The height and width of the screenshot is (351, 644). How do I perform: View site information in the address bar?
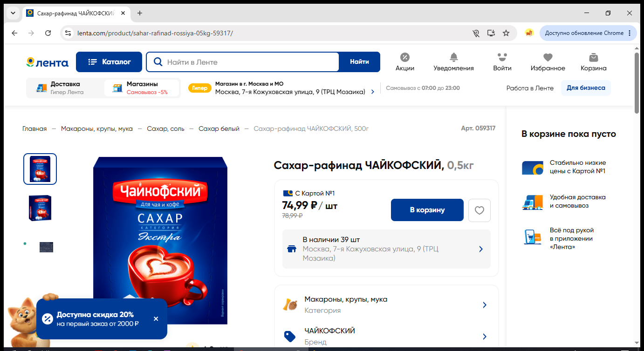pos(68,33)
